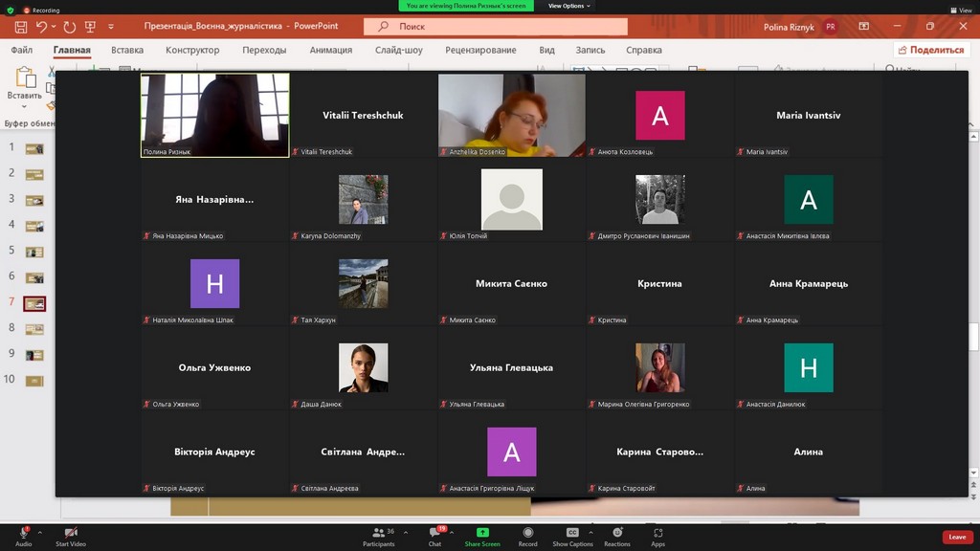Switch layout with the View button

click(x=961, y=10)
